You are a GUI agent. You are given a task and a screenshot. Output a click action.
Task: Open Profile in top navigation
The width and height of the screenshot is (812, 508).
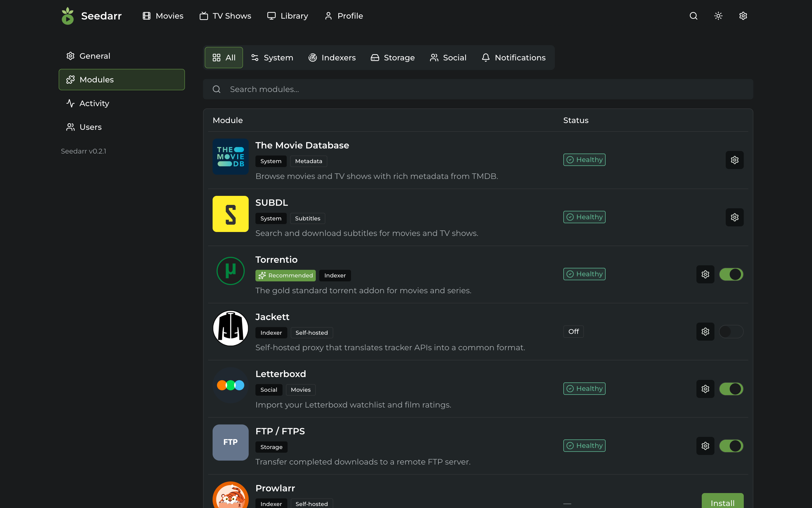[x=344, y=16]
